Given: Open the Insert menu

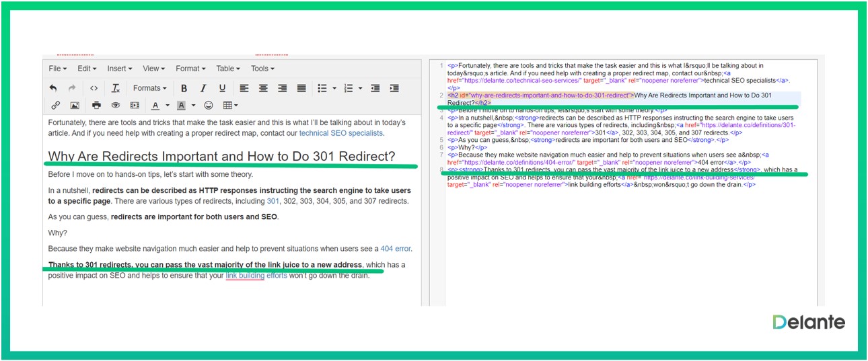Looking at the screenshot, I should click(x=120, y=69).
